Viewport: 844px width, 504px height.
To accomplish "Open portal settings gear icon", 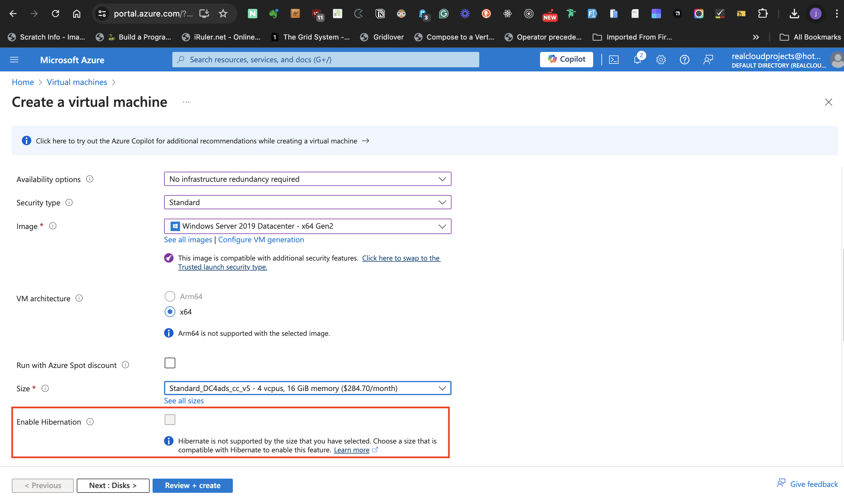I will [x=661, y=60].
